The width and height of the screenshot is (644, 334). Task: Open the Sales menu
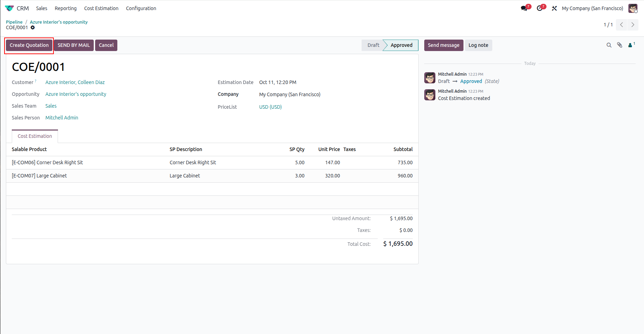pos(42,8)
